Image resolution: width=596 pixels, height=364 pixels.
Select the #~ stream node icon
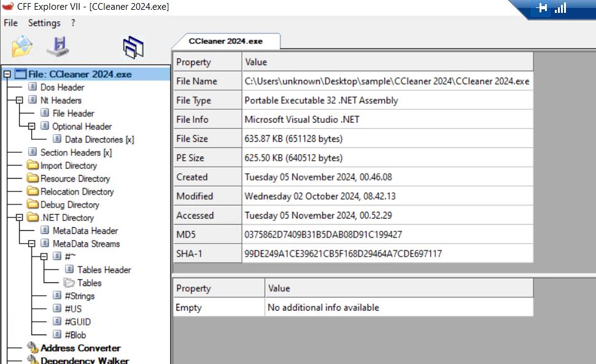(x=57, y=257)
